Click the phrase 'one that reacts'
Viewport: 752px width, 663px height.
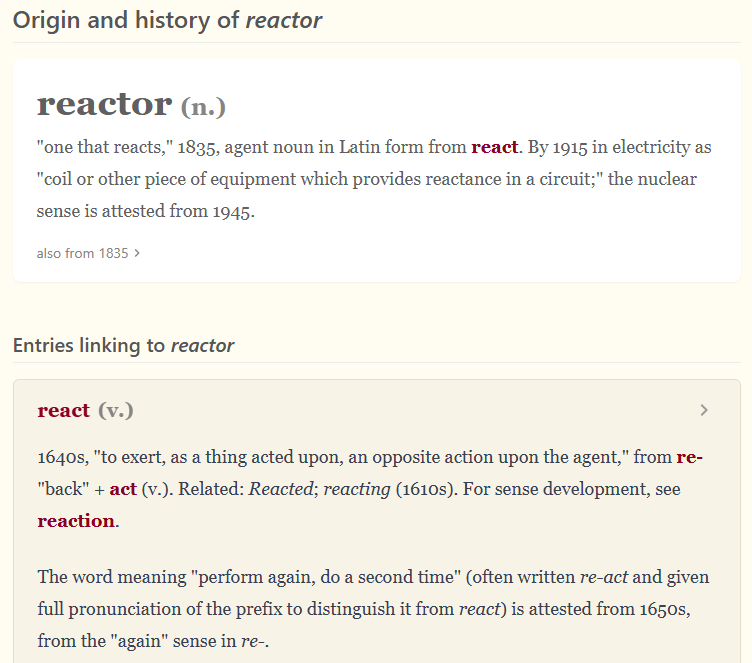pos(103,147)
